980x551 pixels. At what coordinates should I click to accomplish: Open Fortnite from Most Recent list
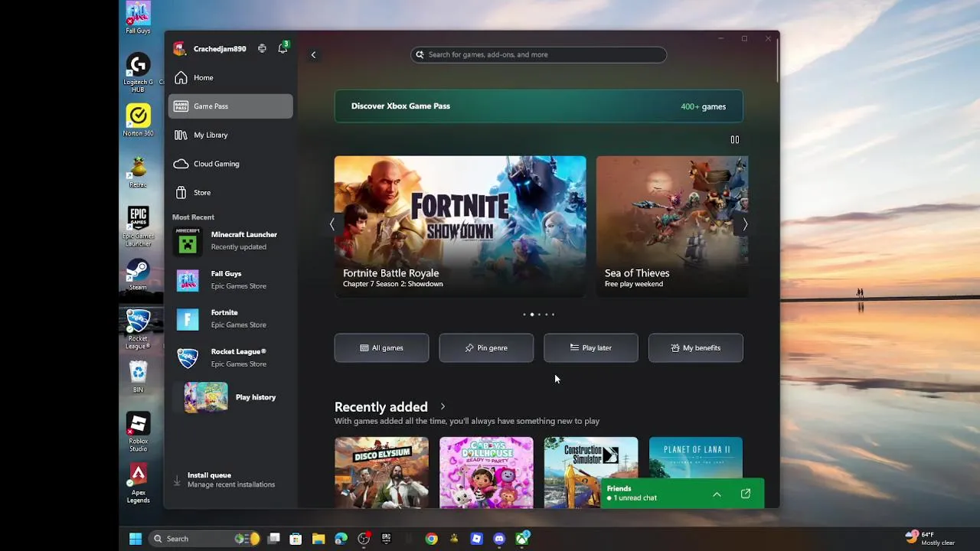pos(230,319)
